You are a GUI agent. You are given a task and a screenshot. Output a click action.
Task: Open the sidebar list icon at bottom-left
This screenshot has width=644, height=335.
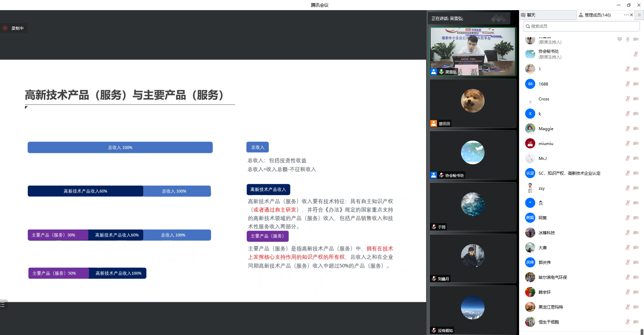pyautogui.click(x=3, y=305)
